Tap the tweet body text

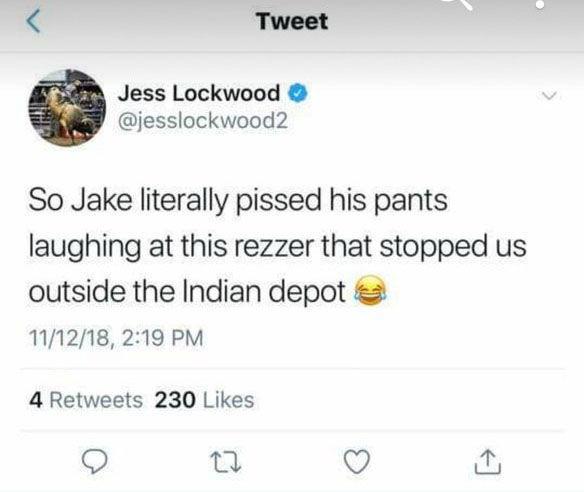pos(277,246)
